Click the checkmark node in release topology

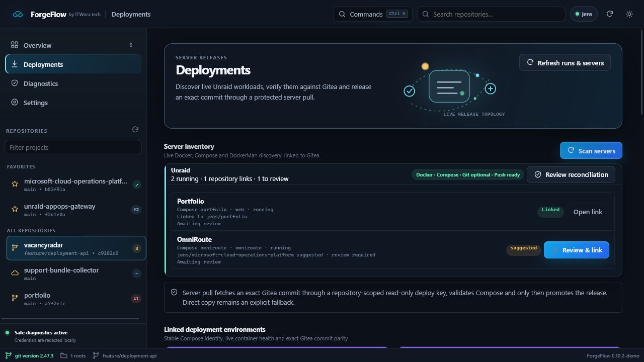(410, 91)
